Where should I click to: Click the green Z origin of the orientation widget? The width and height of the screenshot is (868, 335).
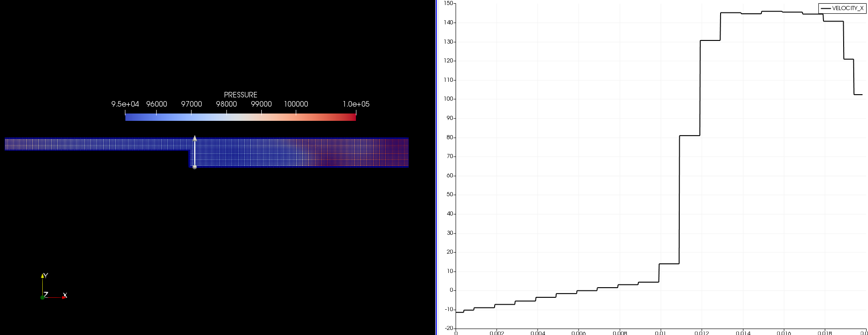click(x=42, y=297)
